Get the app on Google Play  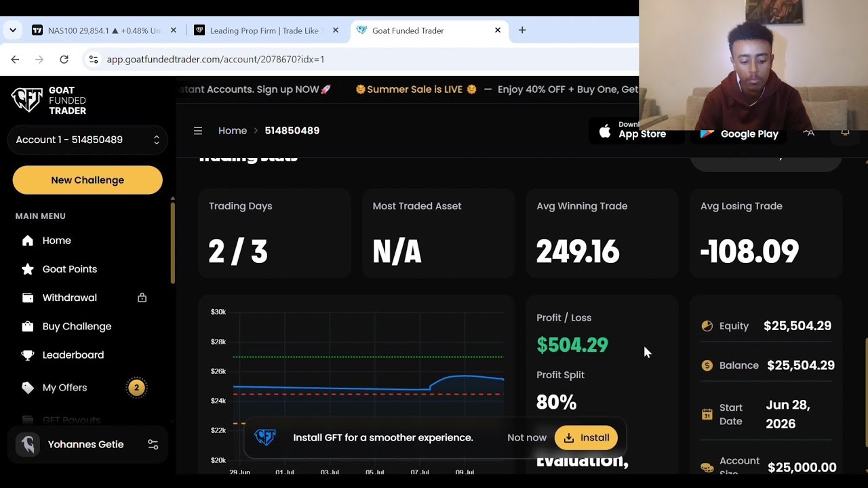pos(738,134)
